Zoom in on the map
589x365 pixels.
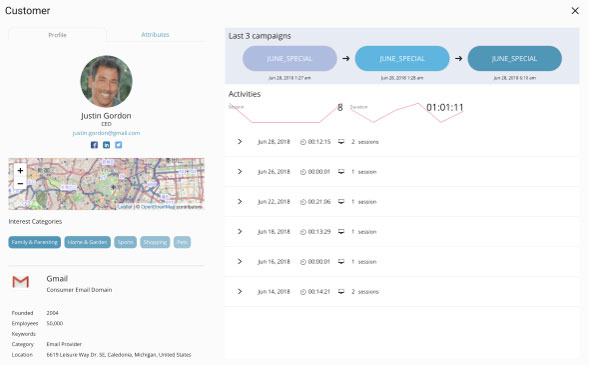[x=20, y=170]
